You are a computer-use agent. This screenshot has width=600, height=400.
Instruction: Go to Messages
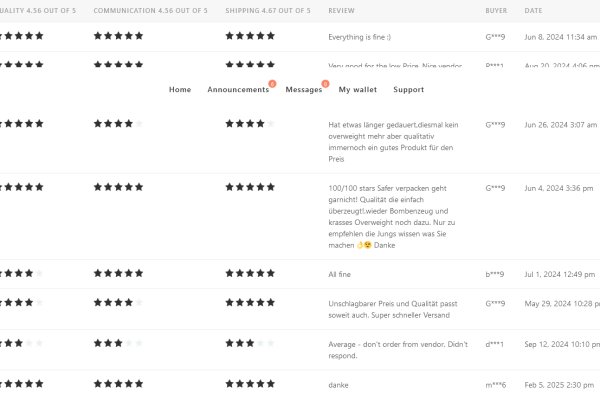pyautogui.click(x=304, y=90)
